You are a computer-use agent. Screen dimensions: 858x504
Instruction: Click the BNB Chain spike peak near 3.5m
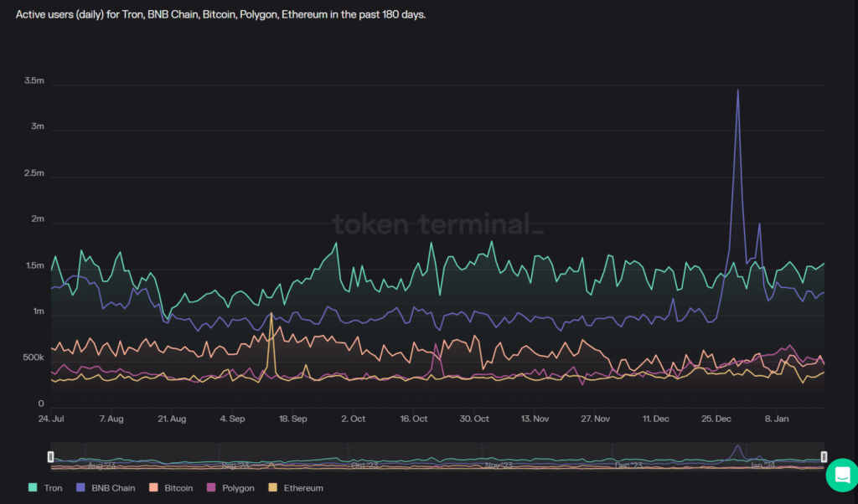point(737,90)
